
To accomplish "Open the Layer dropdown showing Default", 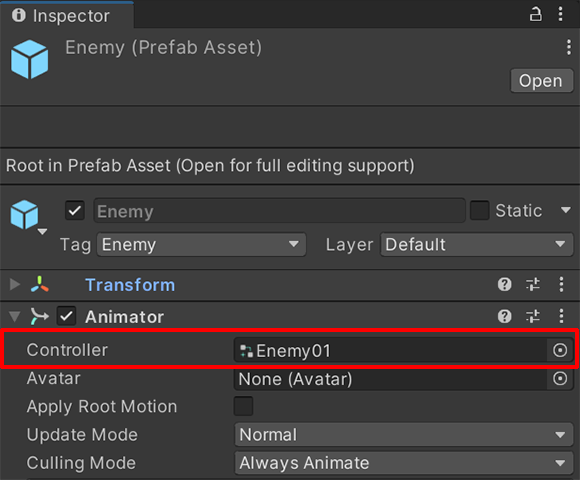I will point(476,244).
